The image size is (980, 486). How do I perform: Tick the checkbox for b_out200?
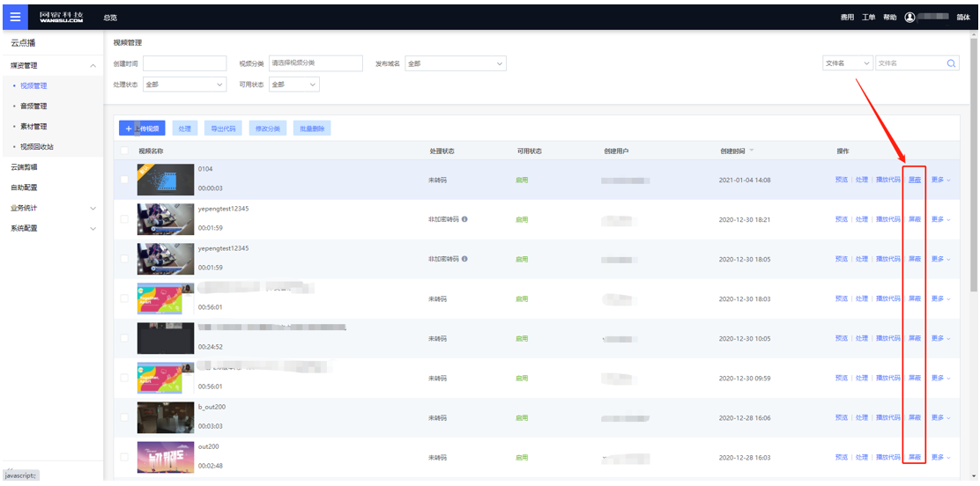[x=124, y=417]
